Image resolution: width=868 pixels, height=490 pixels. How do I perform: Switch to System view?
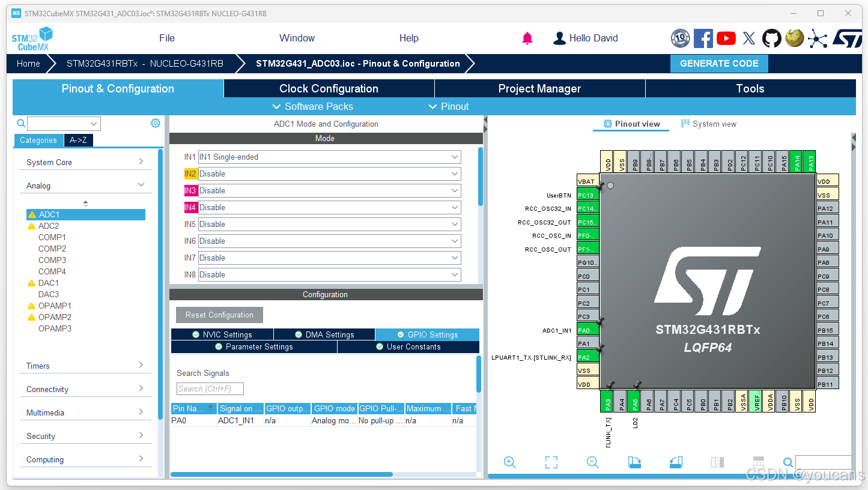pyautogui.click(x=708, y=124)
